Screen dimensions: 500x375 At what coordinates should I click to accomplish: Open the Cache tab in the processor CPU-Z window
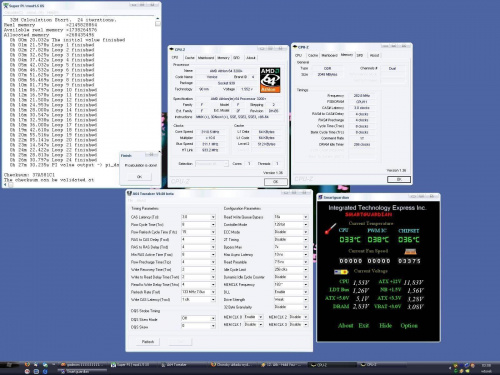(189, 58)
